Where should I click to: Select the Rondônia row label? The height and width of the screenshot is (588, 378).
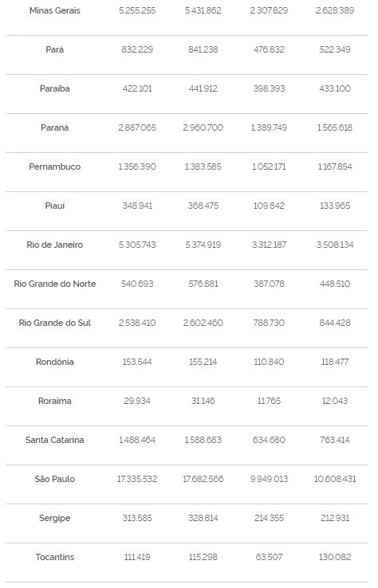pos(55,362)
